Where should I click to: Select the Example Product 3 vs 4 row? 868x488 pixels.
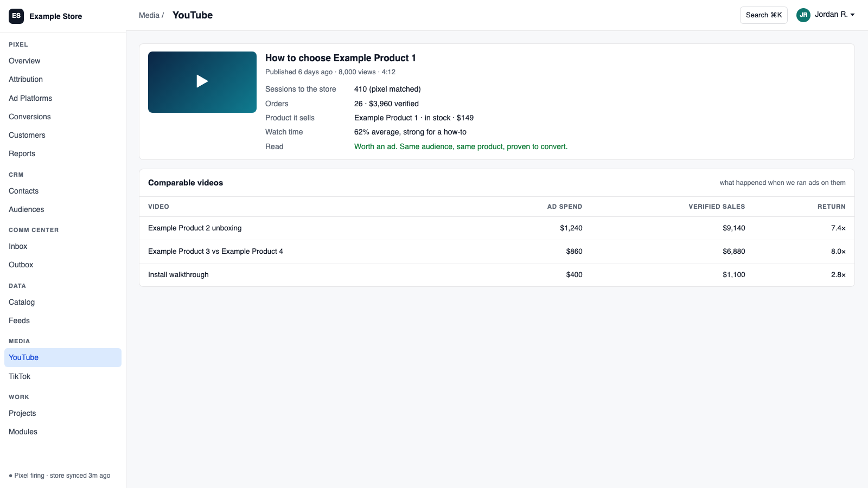497,252
